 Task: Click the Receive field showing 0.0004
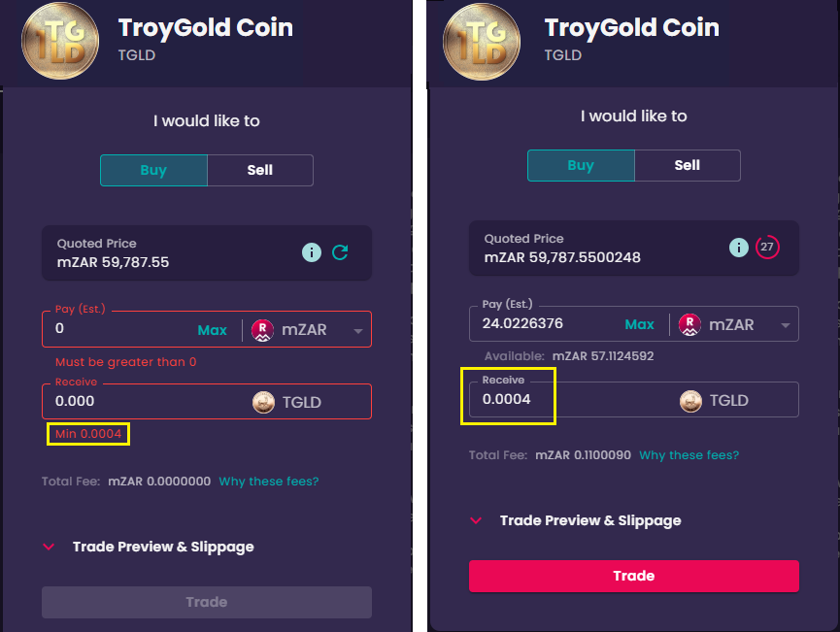point(634,400)
